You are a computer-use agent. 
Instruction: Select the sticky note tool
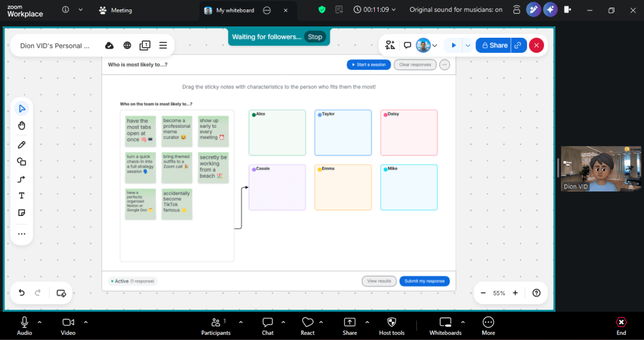pos(22,213)
